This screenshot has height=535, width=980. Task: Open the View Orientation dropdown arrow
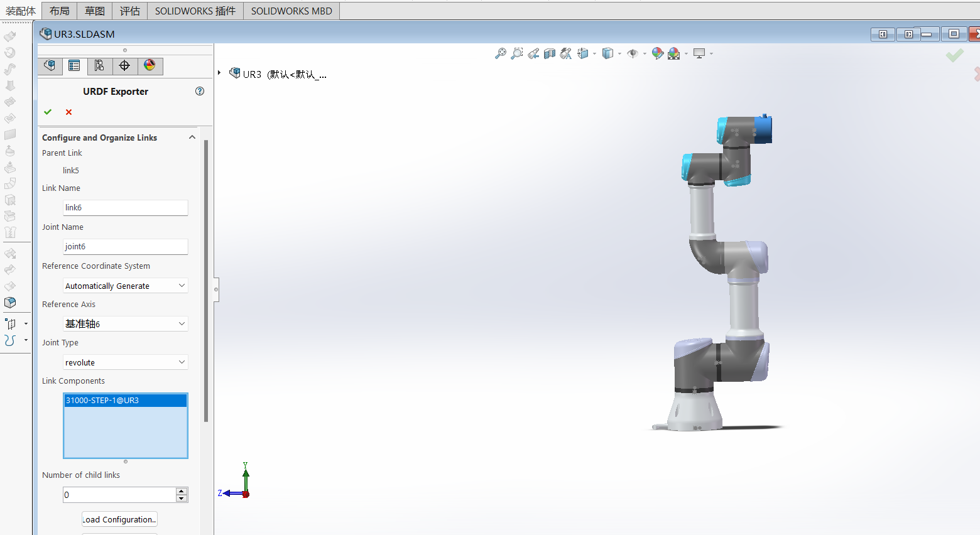tap(594, 54)
